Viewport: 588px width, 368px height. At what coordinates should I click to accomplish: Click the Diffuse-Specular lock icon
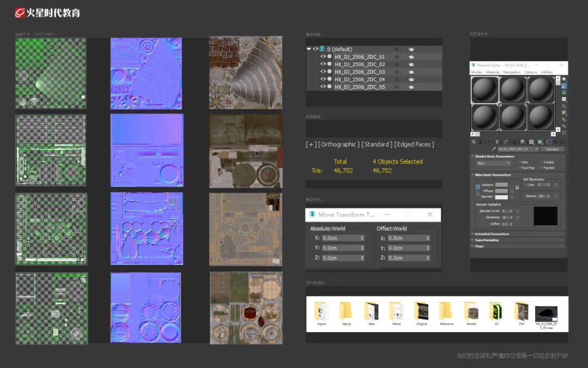point(478,194)
